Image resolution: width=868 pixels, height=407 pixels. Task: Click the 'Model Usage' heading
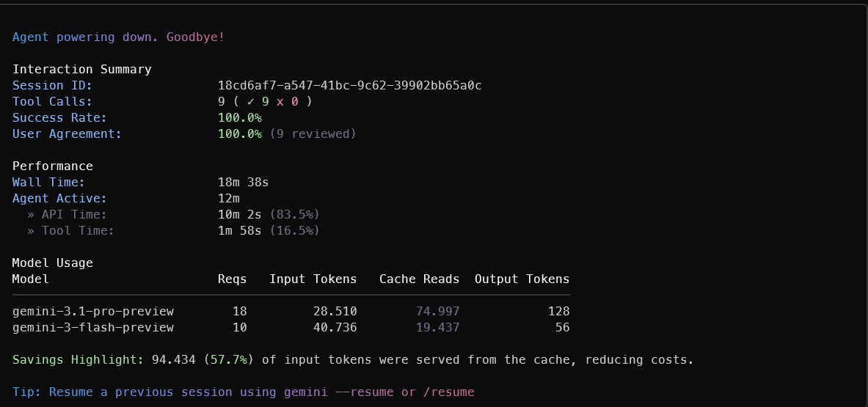pos(53,263)
